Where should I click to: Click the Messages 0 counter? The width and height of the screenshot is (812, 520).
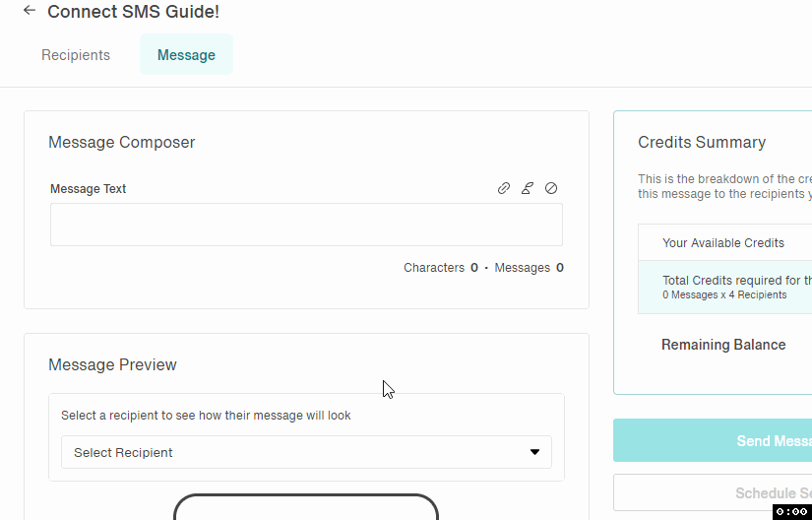click(x=529, y=268)
